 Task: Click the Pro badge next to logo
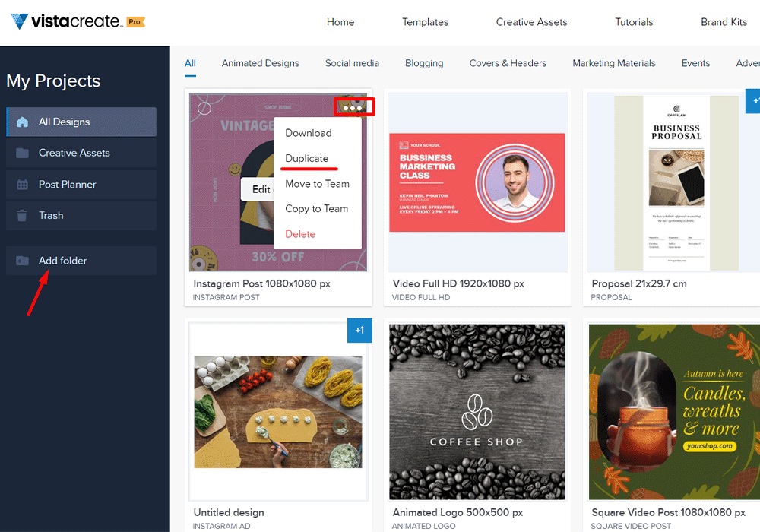[x=135, y=22]
